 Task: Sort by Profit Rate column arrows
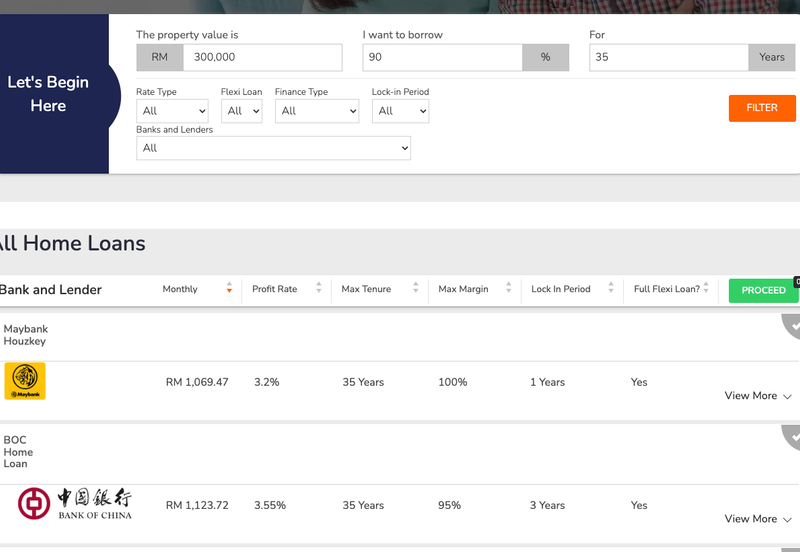point(319,289)
